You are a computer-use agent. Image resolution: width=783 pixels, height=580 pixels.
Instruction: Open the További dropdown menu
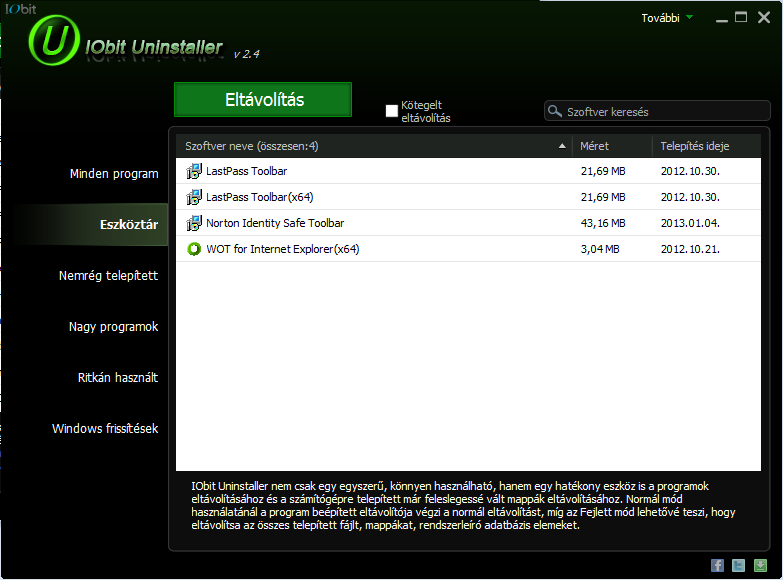[667, 18]
